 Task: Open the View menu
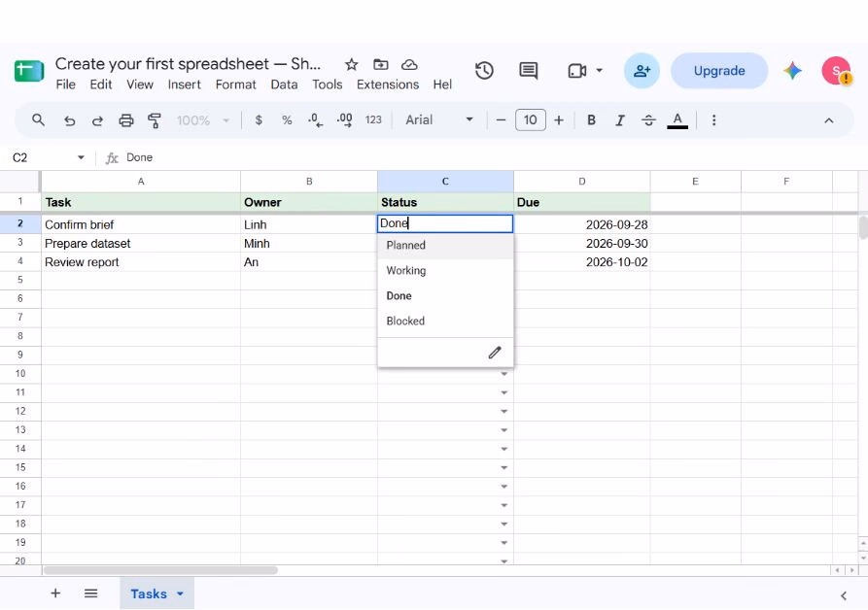pos(140,85)
